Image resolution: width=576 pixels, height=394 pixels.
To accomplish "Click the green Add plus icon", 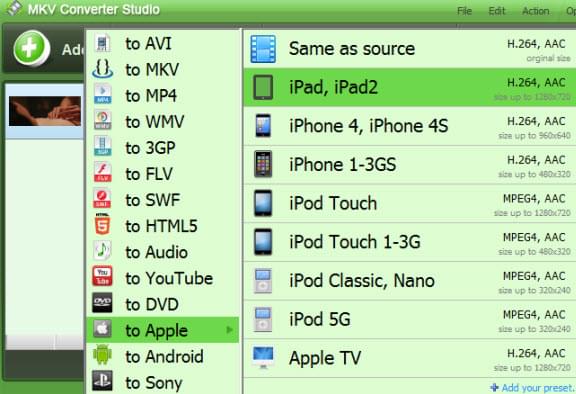I will tap(31, 48).
